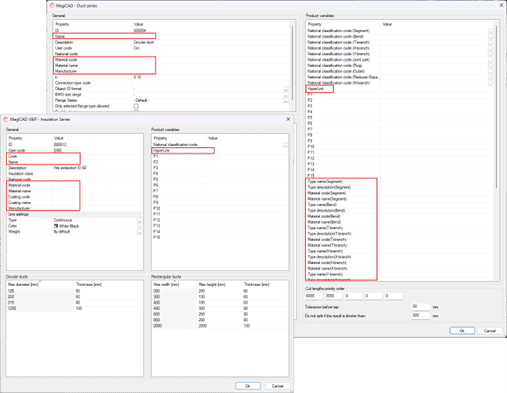Screen dimensions: 507x393
Task: Click Ok button in Duct series dialog
Action: [462, 331]
